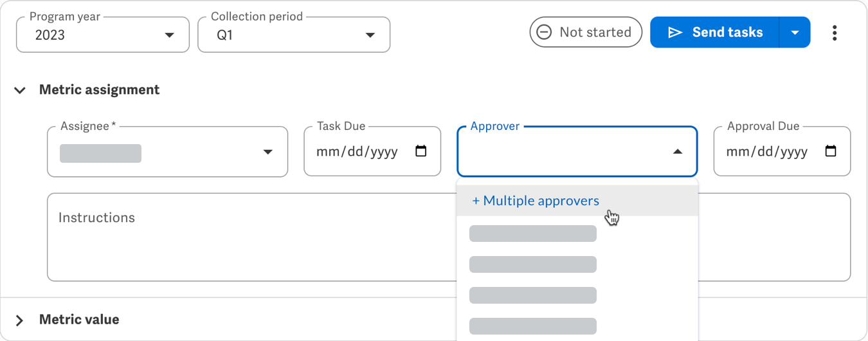
Task: Open the Send tasks split-button arrow
Action: coord(795,32)
